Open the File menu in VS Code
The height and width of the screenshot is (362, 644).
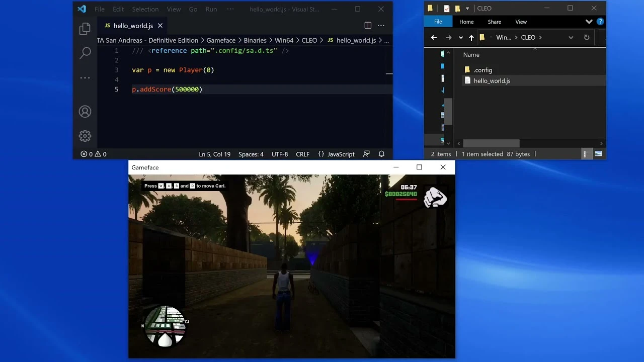coord(100,9)
